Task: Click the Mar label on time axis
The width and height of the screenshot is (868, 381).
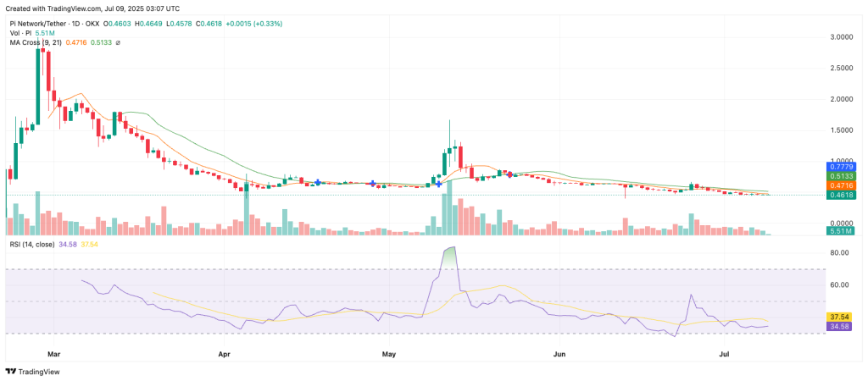Action: point(53,353)
